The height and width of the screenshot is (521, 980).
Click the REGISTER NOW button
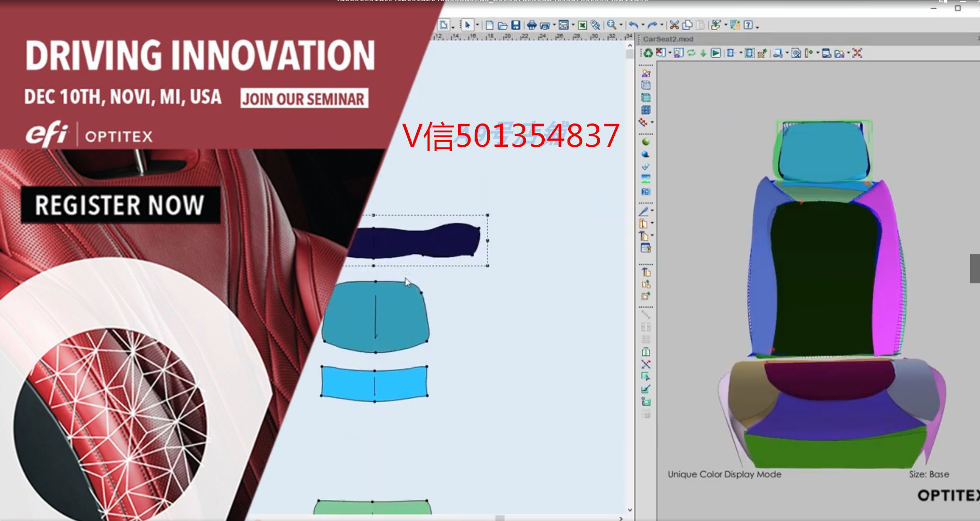(120, 205)
